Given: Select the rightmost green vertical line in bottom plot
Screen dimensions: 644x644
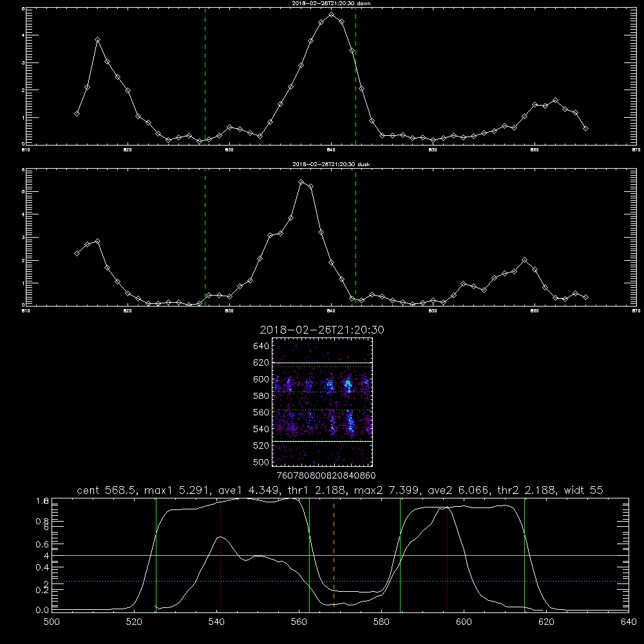Looking at the screenshot, I should click(x=524, y=554).
